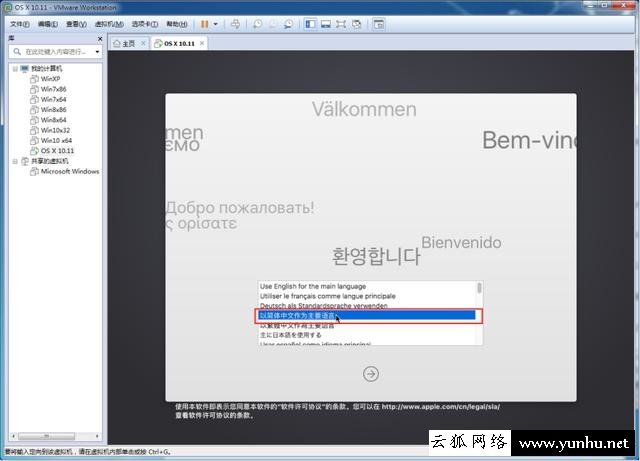This screenshot has height=461, width=640.
Task: Take a snapshot with the clock icon
Action: (x=258, y=24)
